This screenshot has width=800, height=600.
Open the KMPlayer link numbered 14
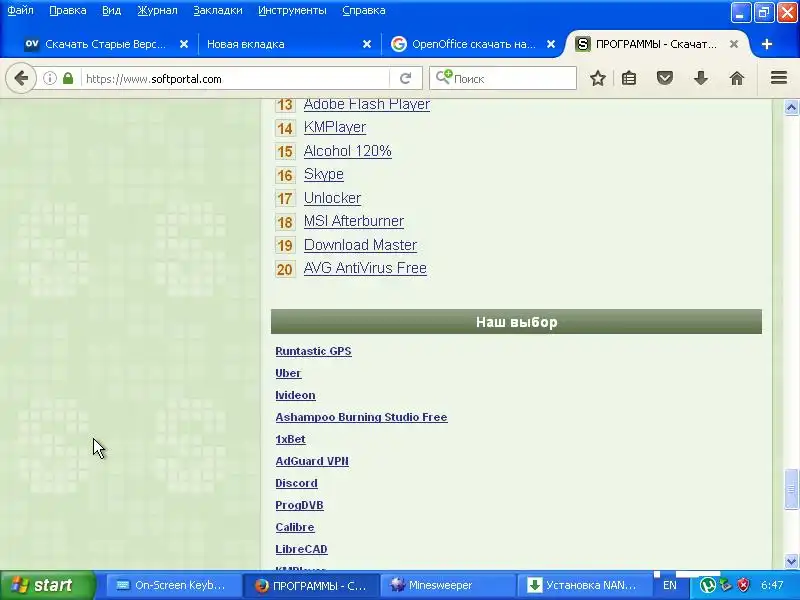tap(335, 127)
